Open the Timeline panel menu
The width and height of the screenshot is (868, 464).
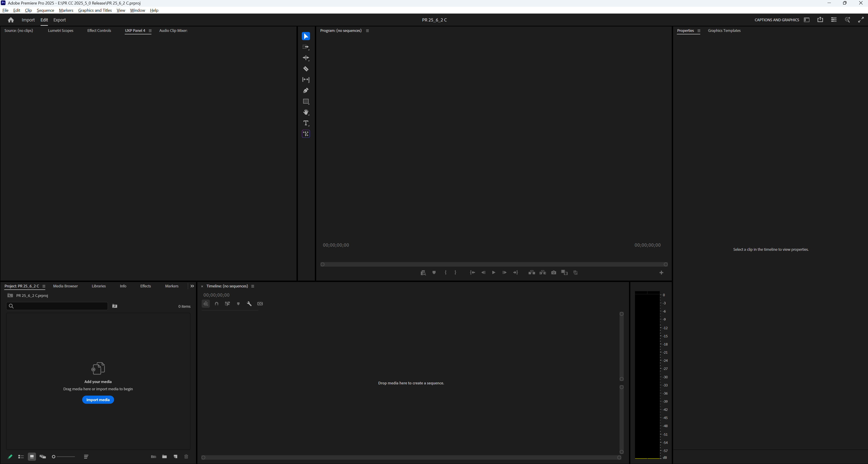[253, 286]
